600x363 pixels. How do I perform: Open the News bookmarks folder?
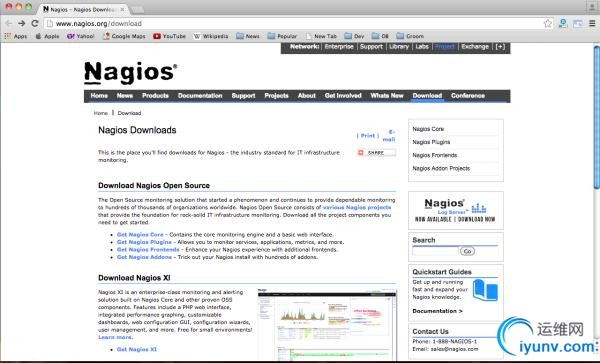click(248, 36)
